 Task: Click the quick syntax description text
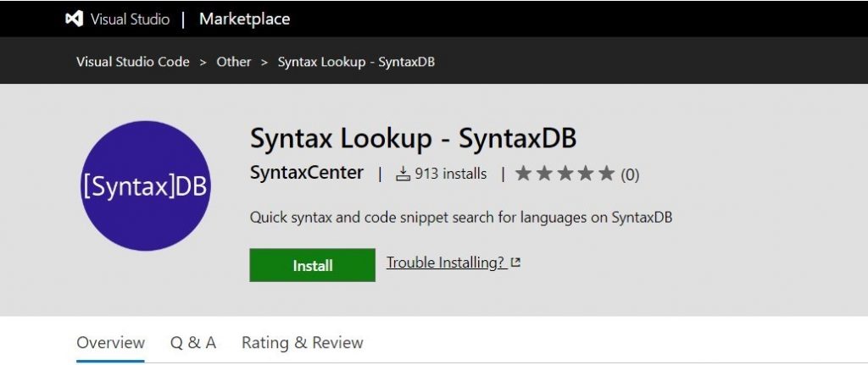point(461,218)
